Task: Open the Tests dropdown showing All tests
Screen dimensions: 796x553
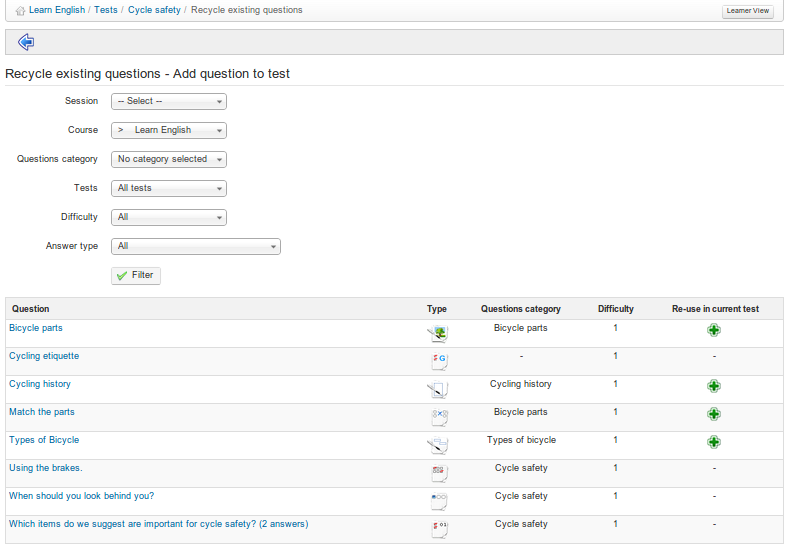Action: click(169, 189)
